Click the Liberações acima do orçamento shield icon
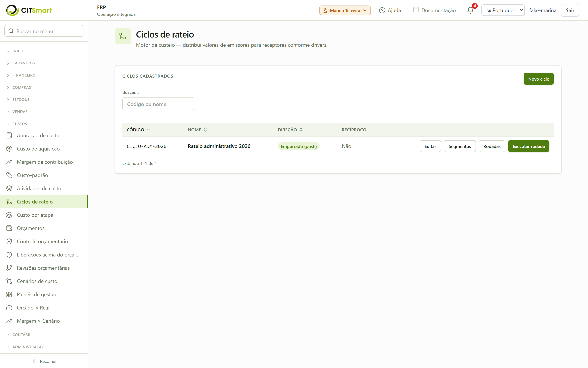The image size is (588, 368). tap(9, 255)
